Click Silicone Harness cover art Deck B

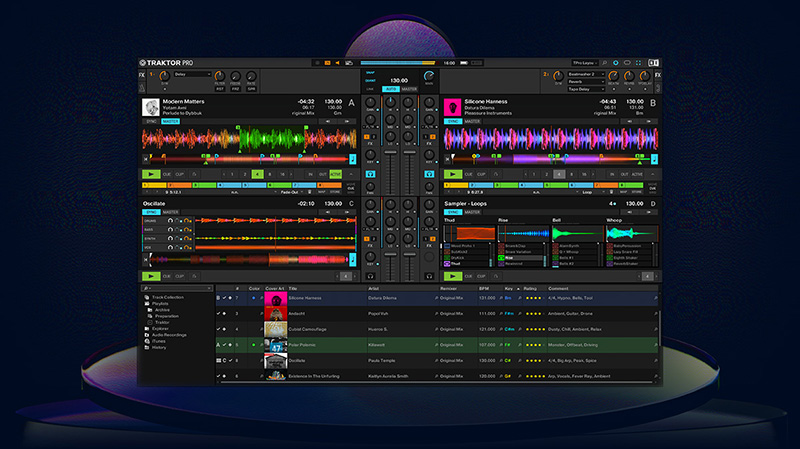click(x=453, y=108)
